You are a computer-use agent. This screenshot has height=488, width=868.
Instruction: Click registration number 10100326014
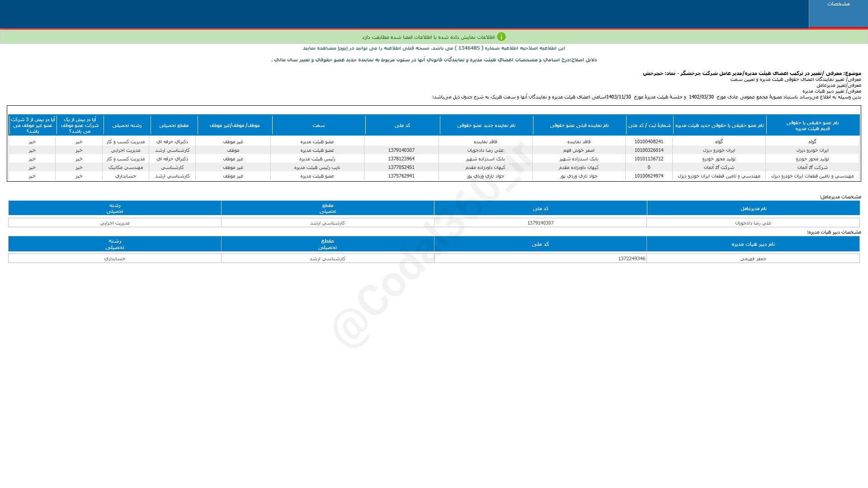(649, 150)
